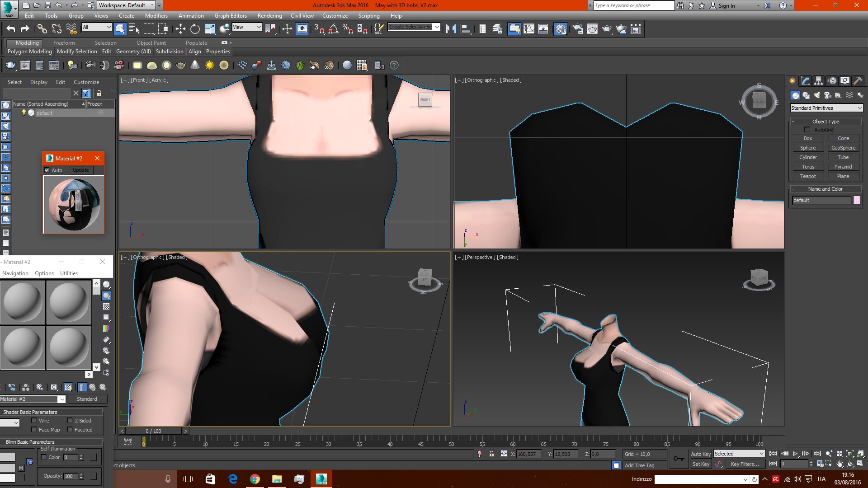Open the Create Selection Set dropdown
This screenshot has height=488, width=868.
[414, 27]
